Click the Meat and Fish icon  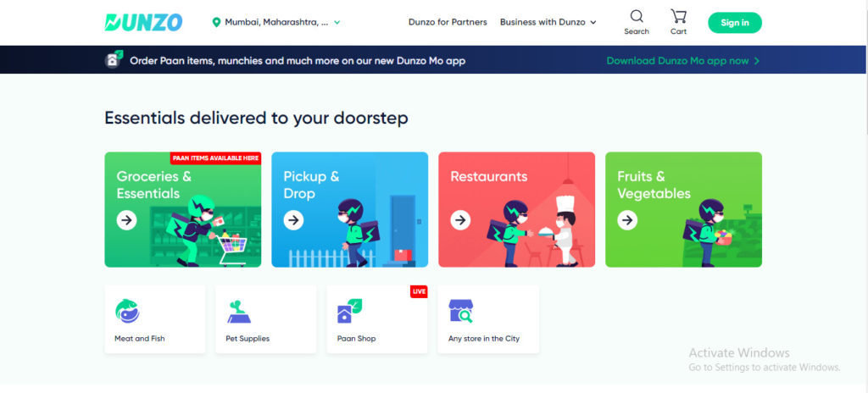click(127, 311)
